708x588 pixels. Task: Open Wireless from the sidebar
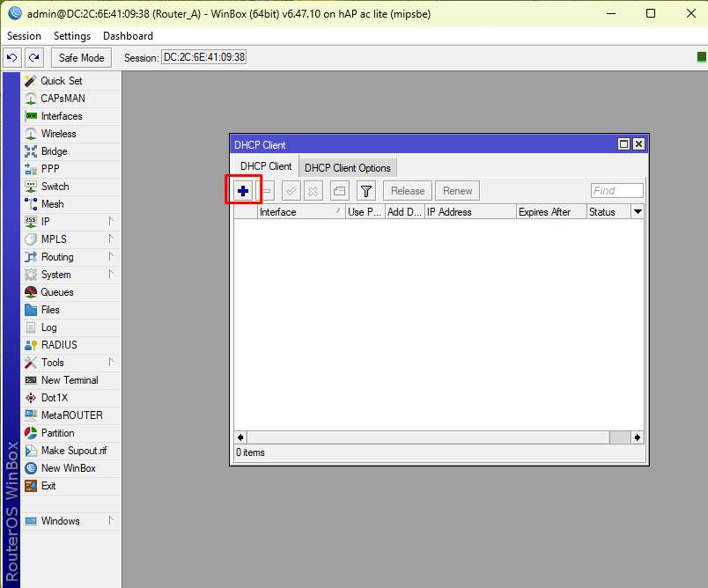point(58,134)
